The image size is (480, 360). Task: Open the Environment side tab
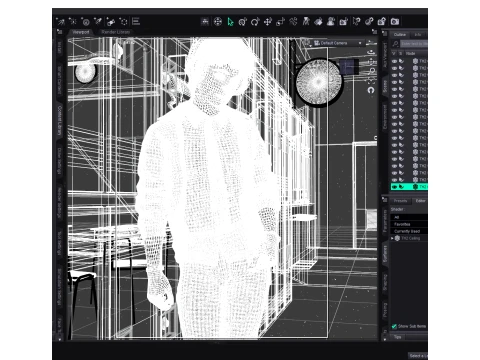(x=385, y=117)
